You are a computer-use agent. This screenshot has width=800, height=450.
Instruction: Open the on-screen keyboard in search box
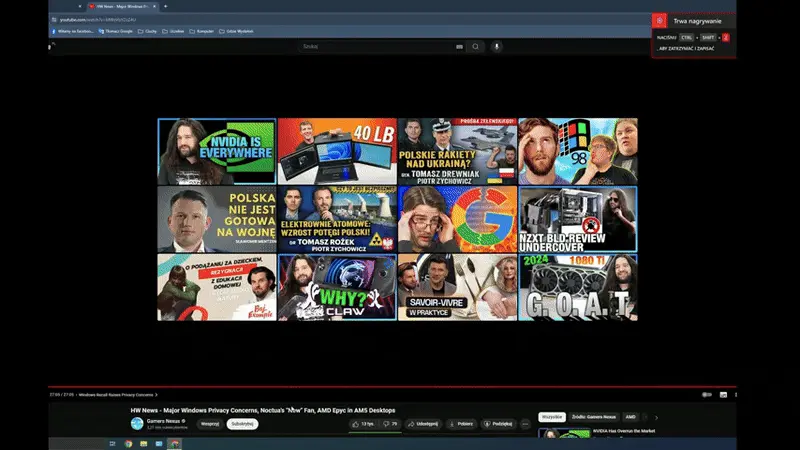pos(459,46)
